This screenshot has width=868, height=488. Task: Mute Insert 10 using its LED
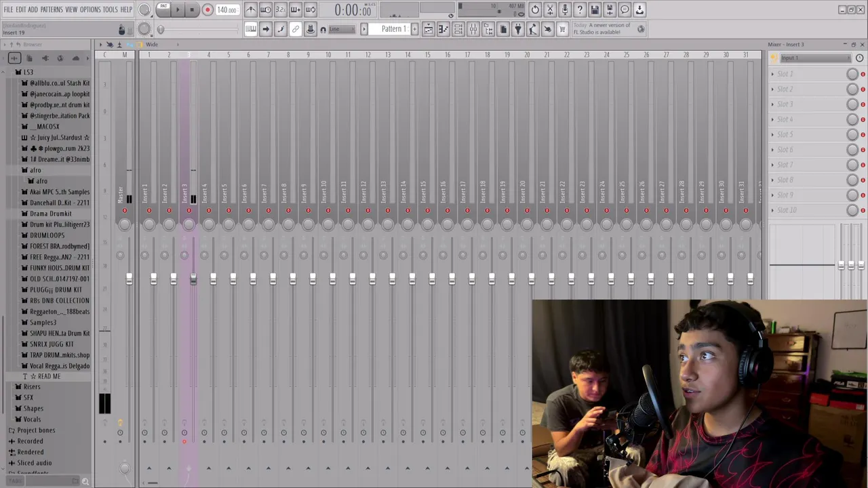point(328,211)
